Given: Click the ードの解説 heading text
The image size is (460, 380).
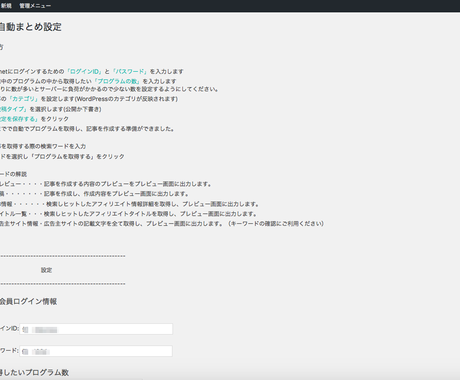Looking at the screenshot, I should [13, 174].
